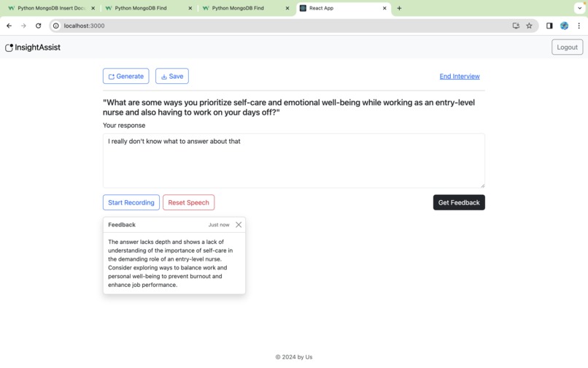Click the site info icon in address bar

56,26
